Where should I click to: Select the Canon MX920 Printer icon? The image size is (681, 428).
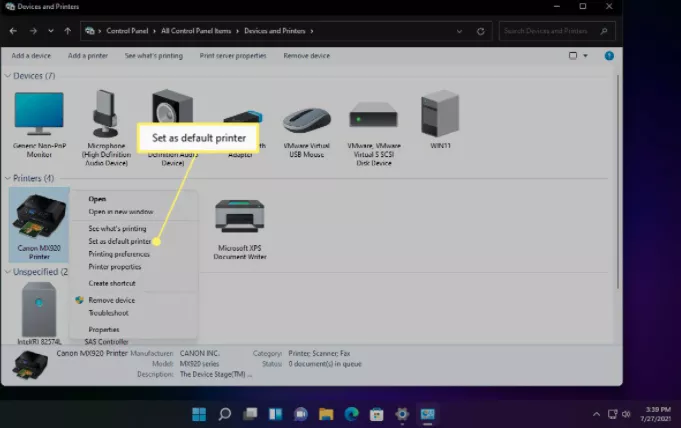point(39,225)
